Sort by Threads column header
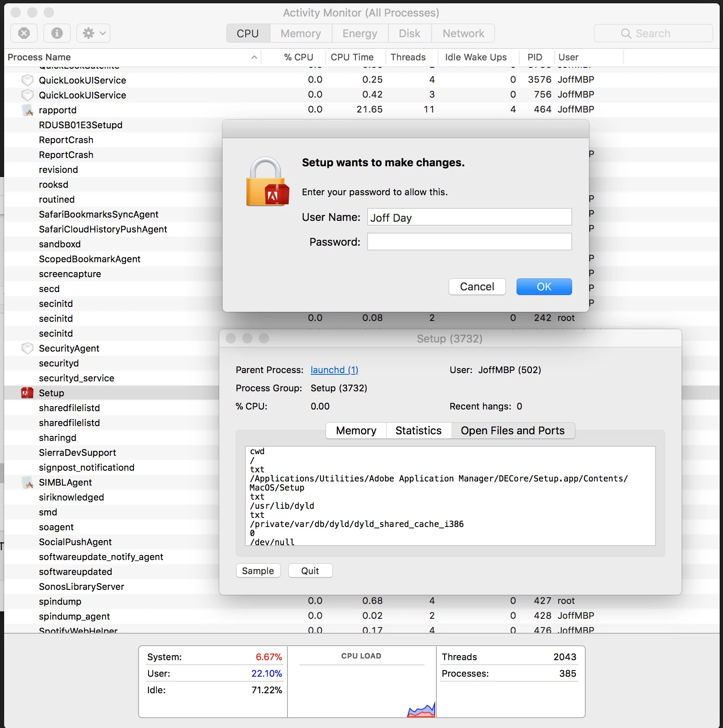 [x=408, y=57]
